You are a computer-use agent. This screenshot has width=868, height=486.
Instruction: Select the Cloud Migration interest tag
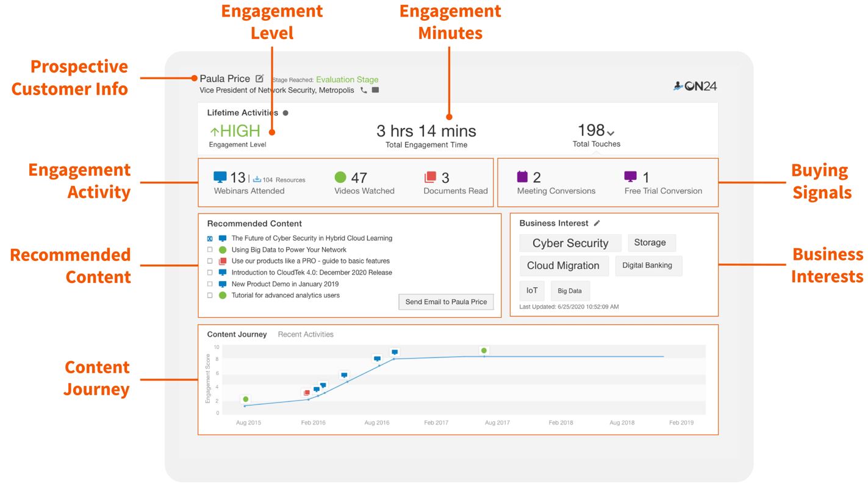coord(563,266)
